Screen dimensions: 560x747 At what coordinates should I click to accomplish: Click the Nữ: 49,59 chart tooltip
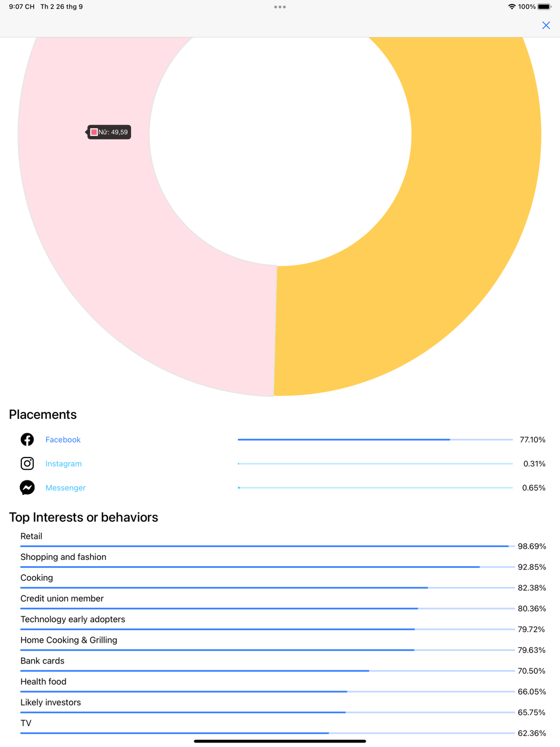tap(110, 132)
